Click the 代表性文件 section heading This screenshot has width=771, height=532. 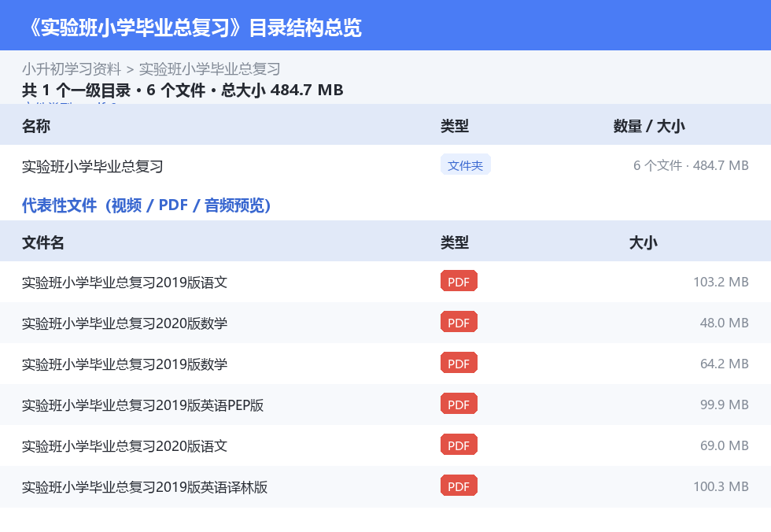[146, 205]
